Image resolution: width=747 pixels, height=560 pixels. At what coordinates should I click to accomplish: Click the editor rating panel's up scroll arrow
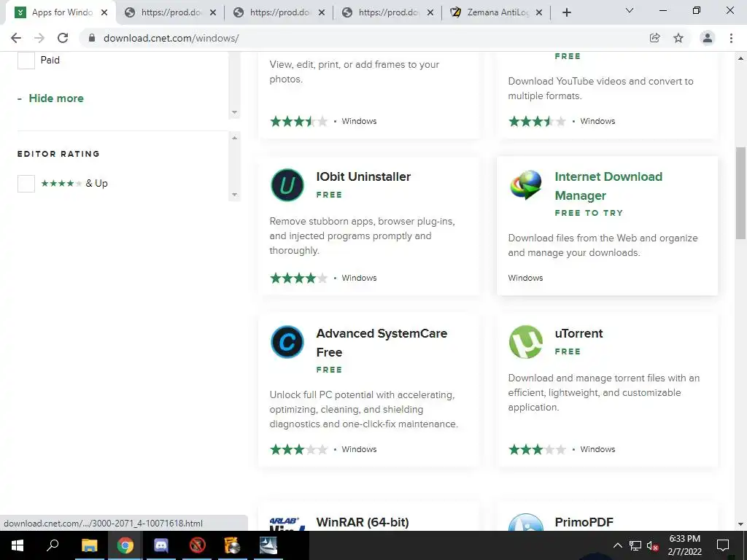pos(234,138)
